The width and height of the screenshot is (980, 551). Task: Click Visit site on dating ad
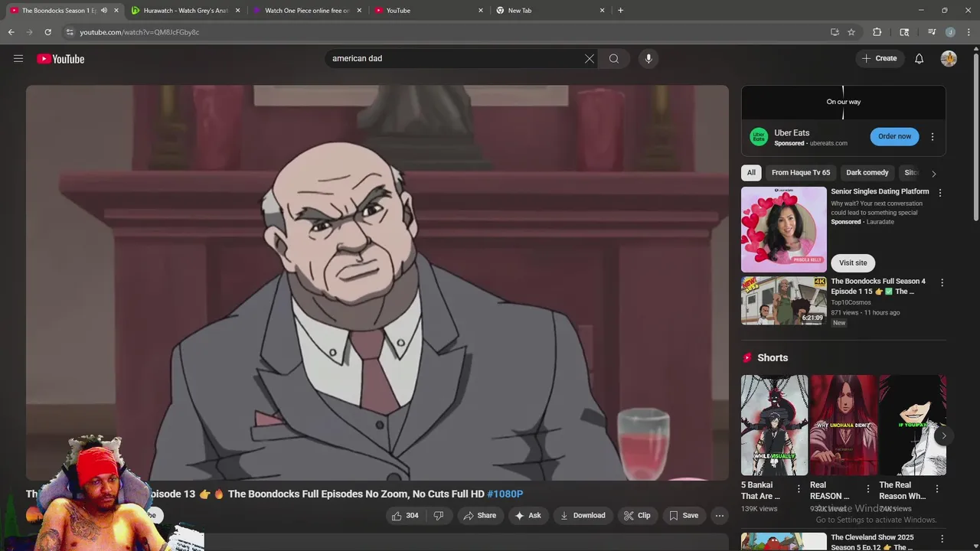[853, 263]
